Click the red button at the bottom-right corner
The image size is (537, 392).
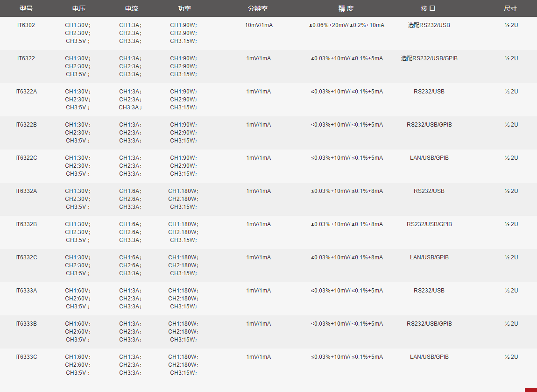pyautogui.click(x=531, y=390)
